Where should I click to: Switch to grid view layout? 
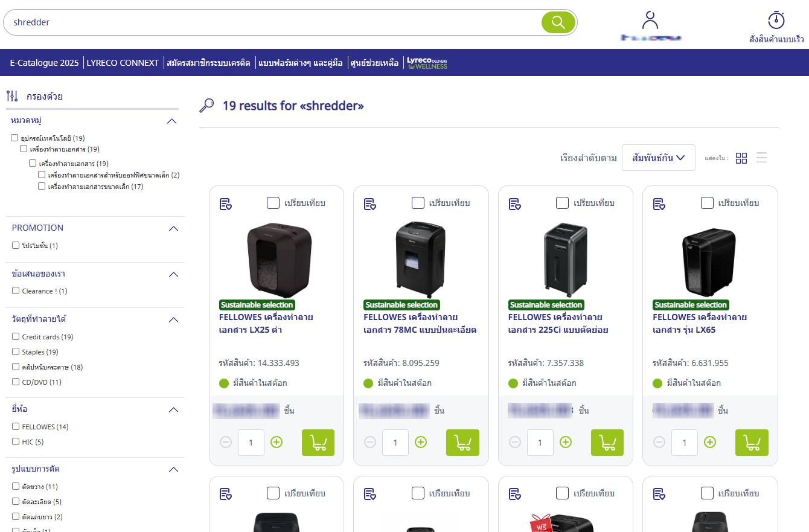coord(741,158)
